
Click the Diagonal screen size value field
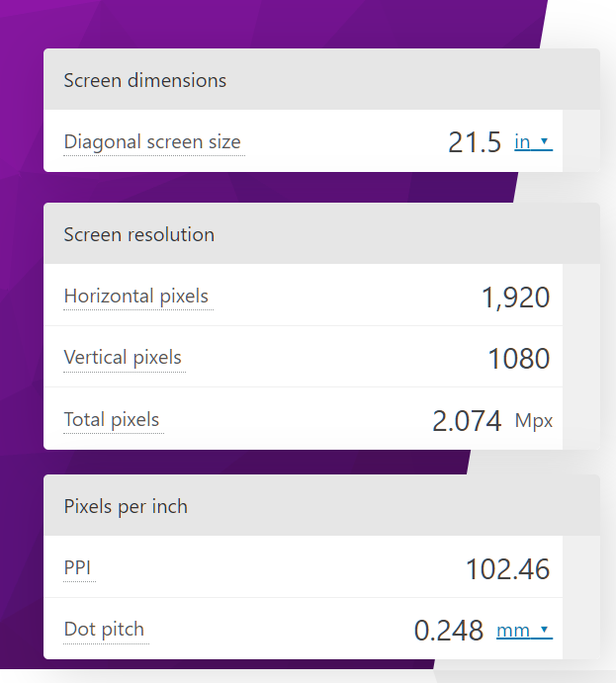point(475,142)
